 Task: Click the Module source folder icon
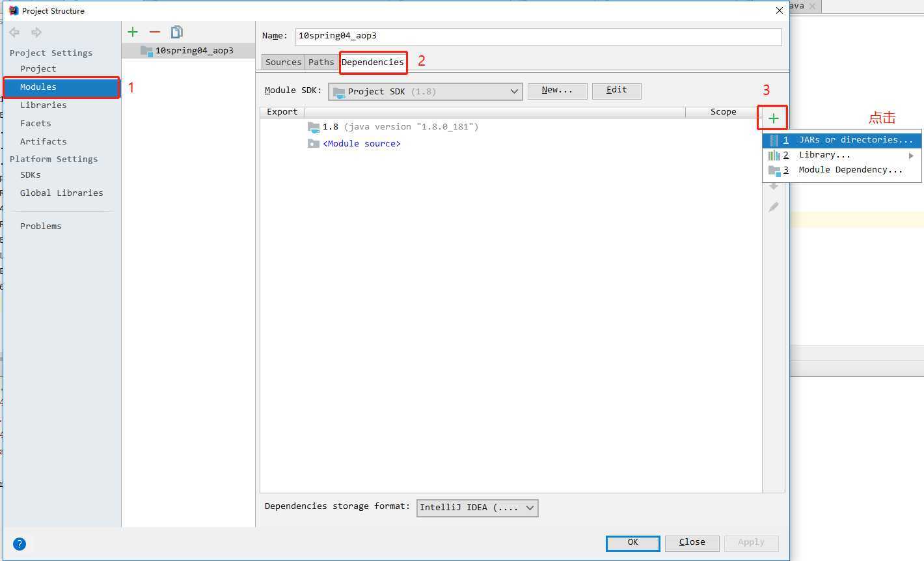point(314,143)
